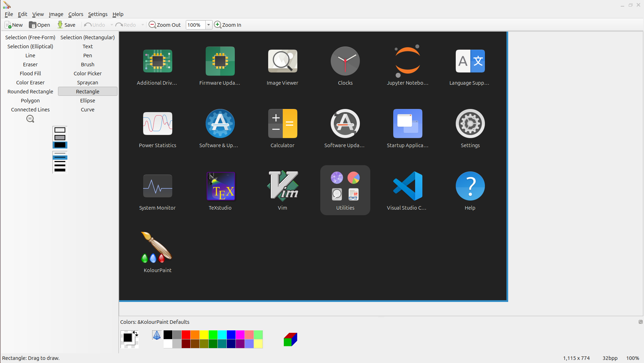
Task: Expand the Undo history dropdown arrow
Action: click(112, 25)
